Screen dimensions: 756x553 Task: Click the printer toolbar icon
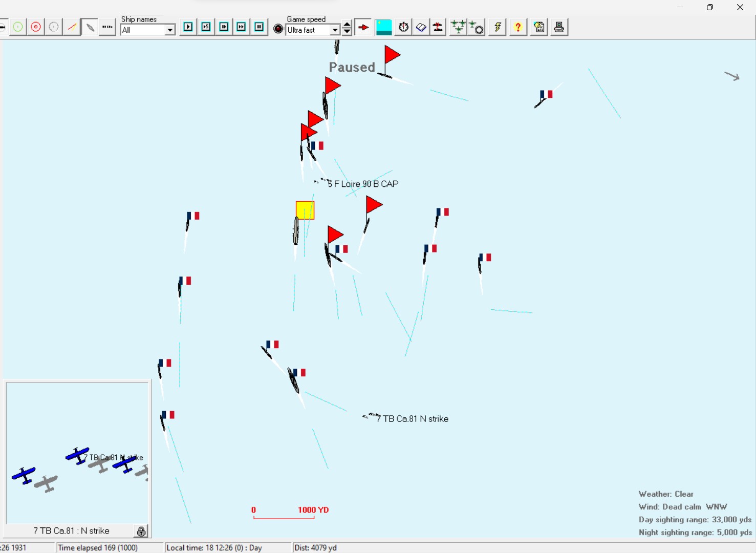[559, 27]
